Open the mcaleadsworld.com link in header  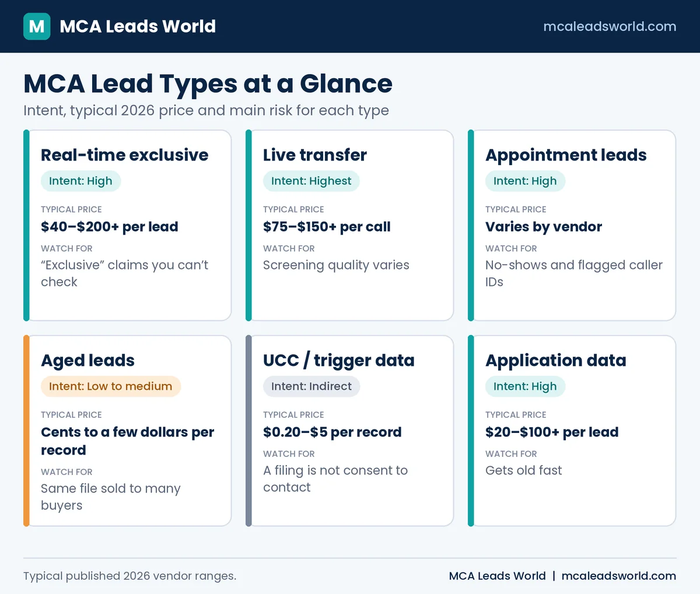[610, 26]
